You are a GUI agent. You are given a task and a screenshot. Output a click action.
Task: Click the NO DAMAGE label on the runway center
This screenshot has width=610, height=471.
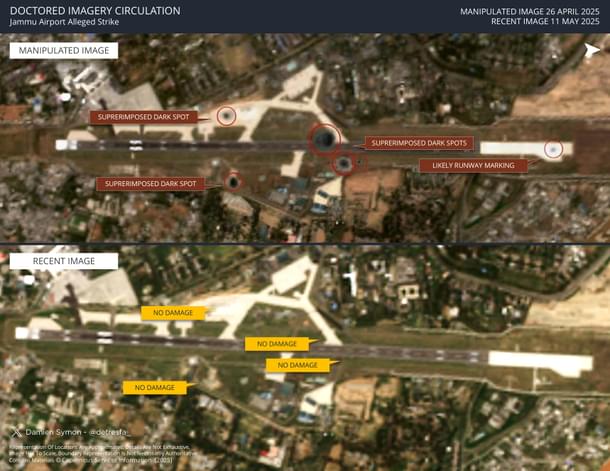tap(276, 344)
